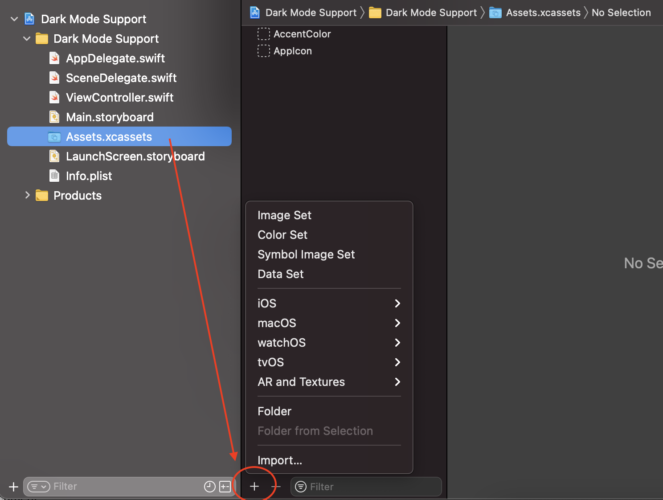Screen dimensions: 663x500
Task: Click the Products folder icon
Action: [41, 196]
